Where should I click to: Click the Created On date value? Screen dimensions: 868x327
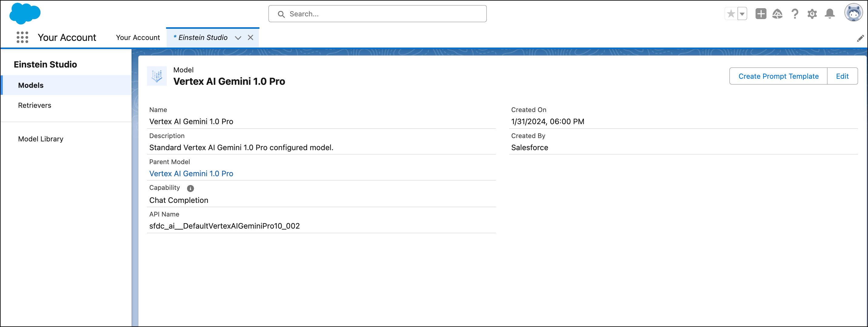point(548,122)
